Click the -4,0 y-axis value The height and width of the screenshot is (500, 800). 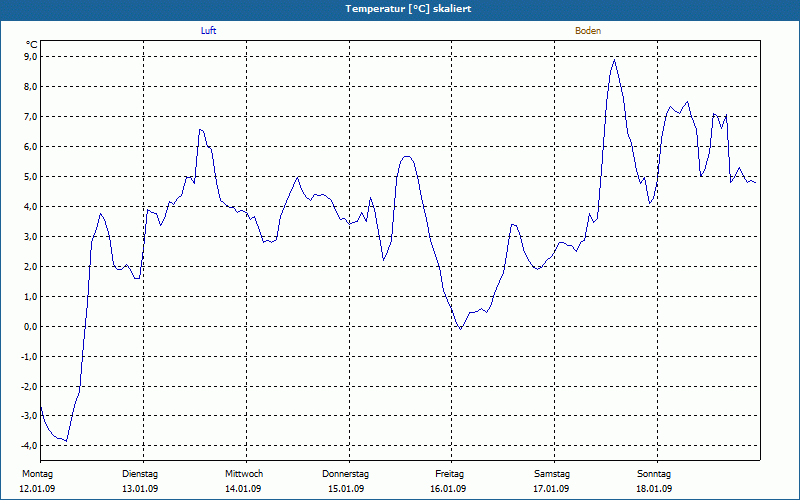click(30, 445)
